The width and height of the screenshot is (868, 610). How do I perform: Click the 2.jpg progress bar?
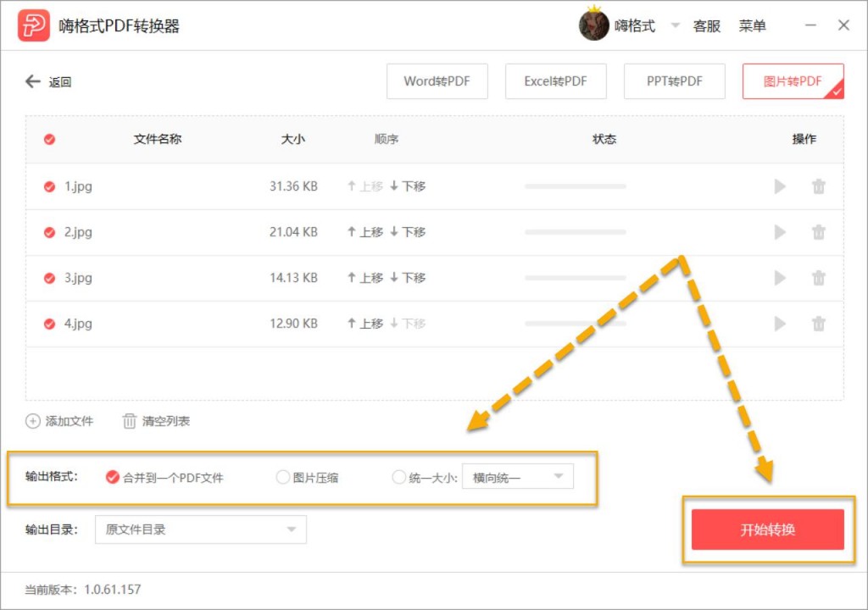pos(576,232)
